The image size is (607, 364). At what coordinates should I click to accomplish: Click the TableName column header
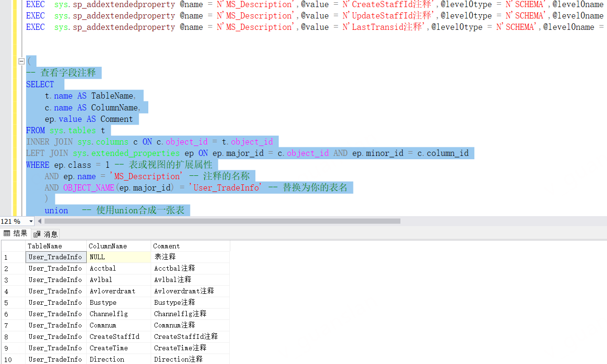56,246
